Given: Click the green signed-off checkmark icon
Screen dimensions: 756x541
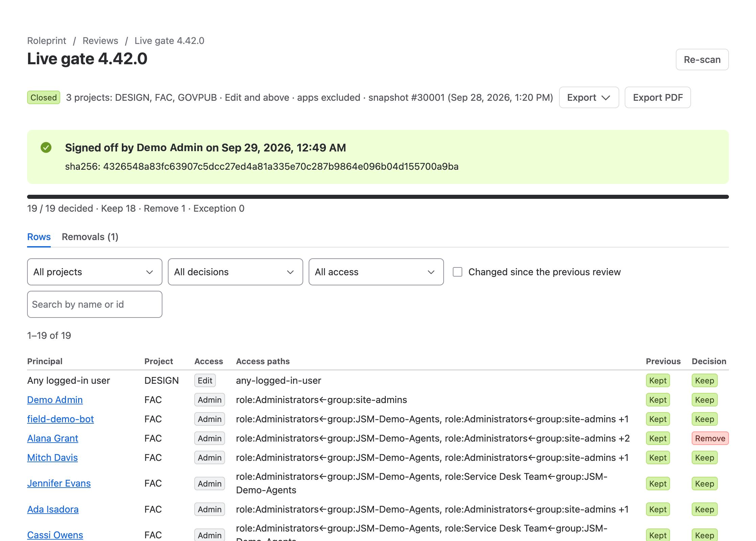Looking at the screenshot, I should (46, 147).
